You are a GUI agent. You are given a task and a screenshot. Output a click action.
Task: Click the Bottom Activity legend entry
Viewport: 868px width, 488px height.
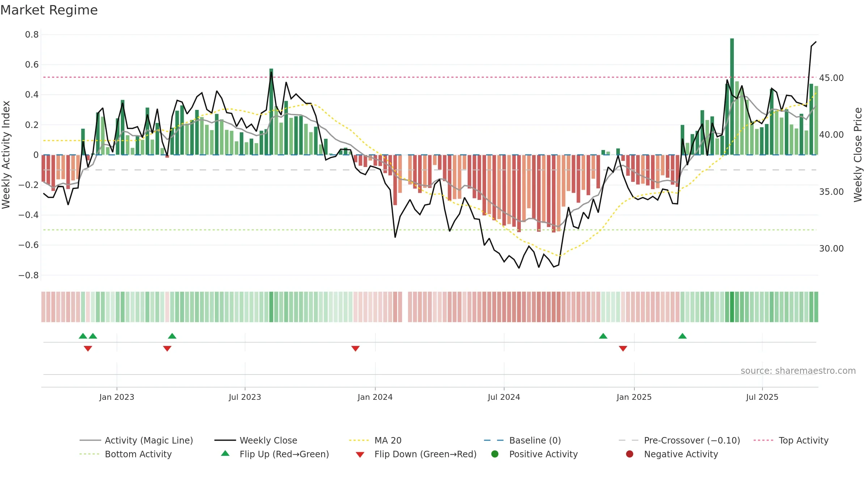click(x=125, y=454)
